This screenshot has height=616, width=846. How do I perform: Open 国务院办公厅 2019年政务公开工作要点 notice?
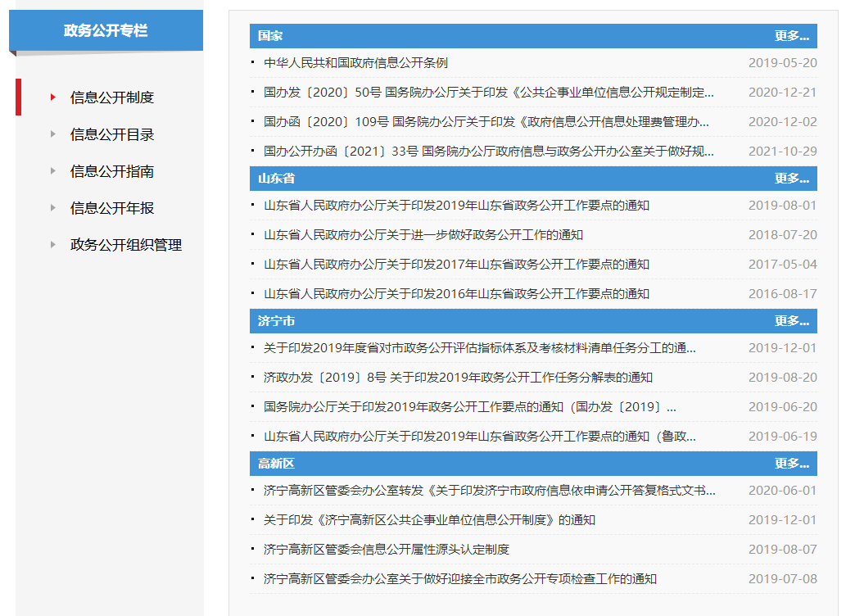pos(469,407)
